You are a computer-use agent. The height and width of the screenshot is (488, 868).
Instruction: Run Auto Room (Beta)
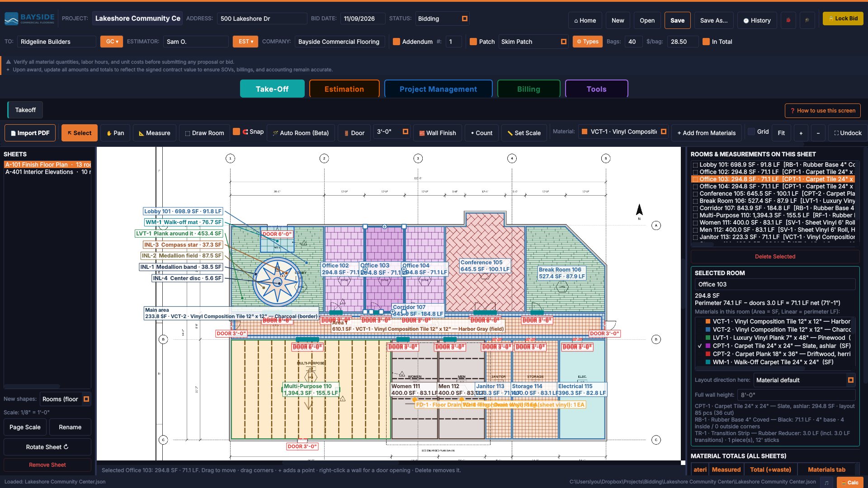[301, 133]
